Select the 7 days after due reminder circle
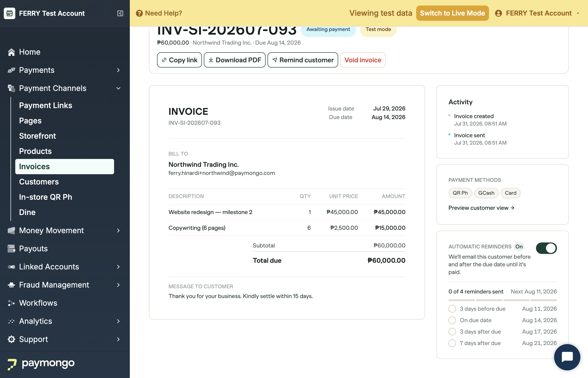The height and width of the screenshot is (378, 588). tap(452, 343)
